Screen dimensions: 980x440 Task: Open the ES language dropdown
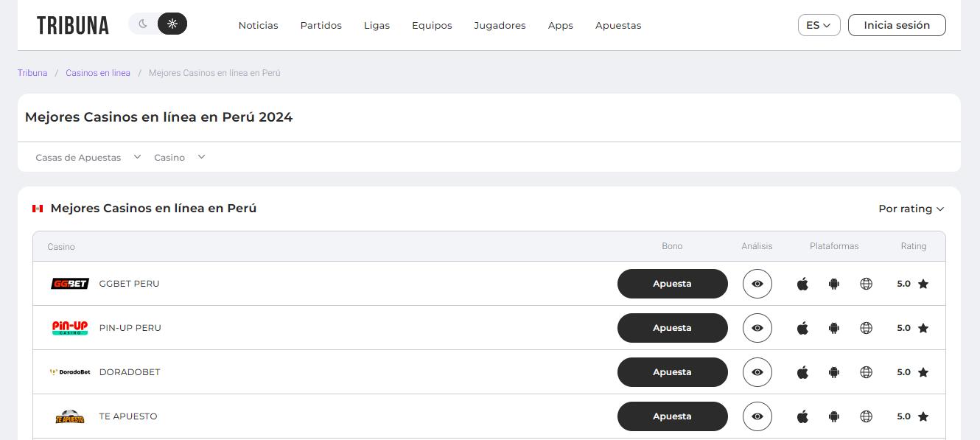(818, 25)
